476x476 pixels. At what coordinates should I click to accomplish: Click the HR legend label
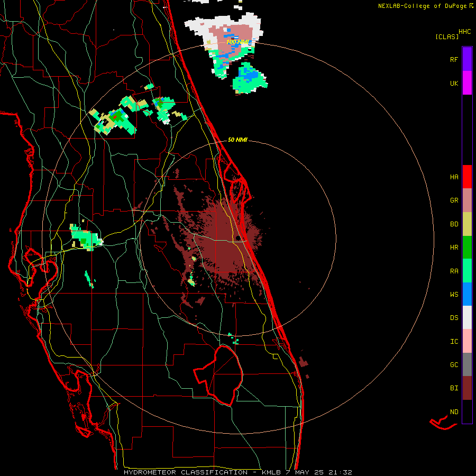click(454, 248)
